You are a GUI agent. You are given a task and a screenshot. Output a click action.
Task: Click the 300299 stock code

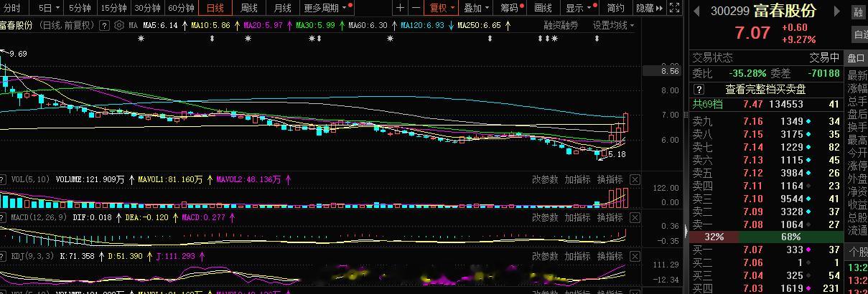[729, 11]
